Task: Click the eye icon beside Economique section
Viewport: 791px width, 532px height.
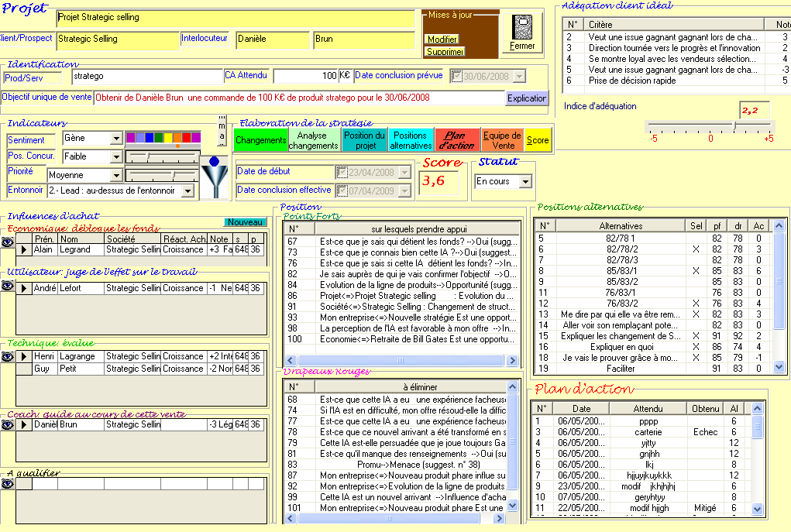Action: [8, 242]
